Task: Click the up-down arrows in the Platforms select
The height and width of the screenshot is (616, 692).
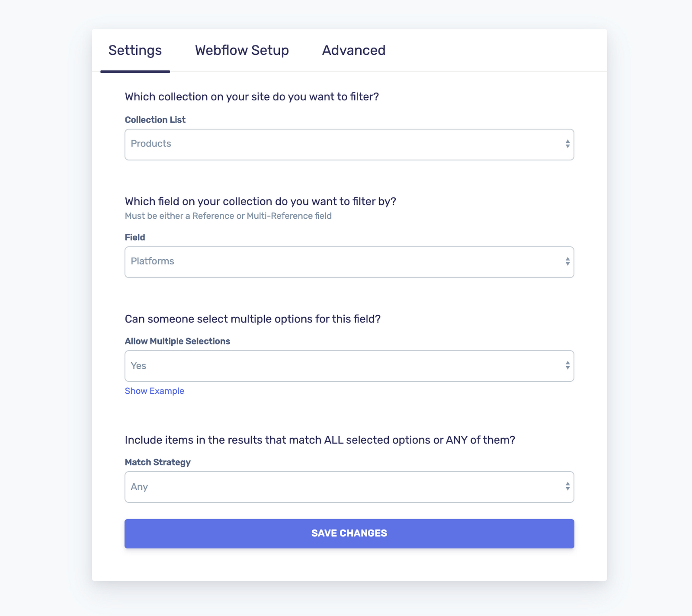Action: [567, 262]
